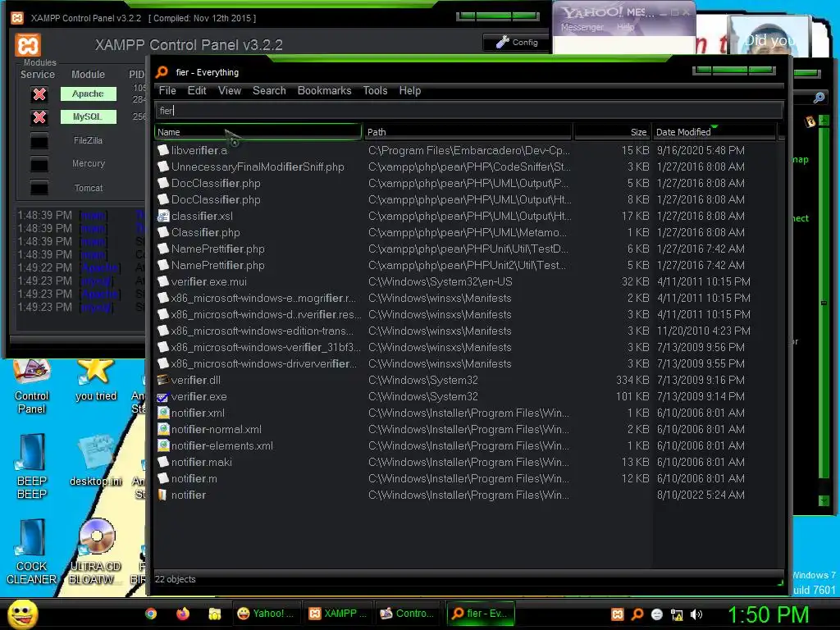Image resolution: width=840 pixels, height=630 pixels.
Task: Click the magnifier icon in the background window
Action: [819, 98]
